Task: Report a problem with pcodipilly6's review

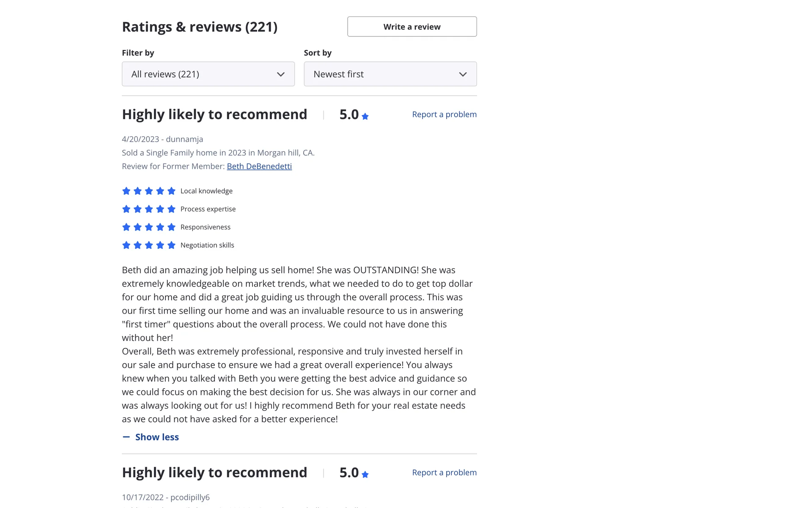Action: [x=444, y=472]
